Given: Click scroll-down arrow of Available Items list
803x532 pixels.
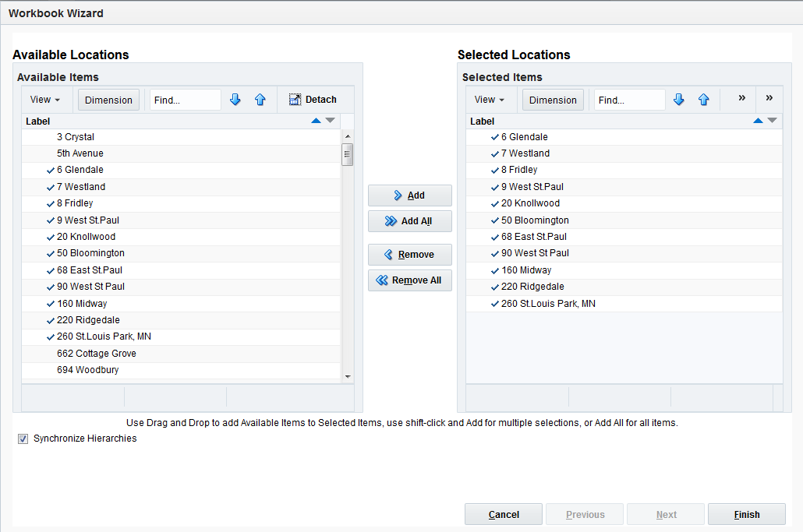Looking at the screenshot, I should coord(348,376).
